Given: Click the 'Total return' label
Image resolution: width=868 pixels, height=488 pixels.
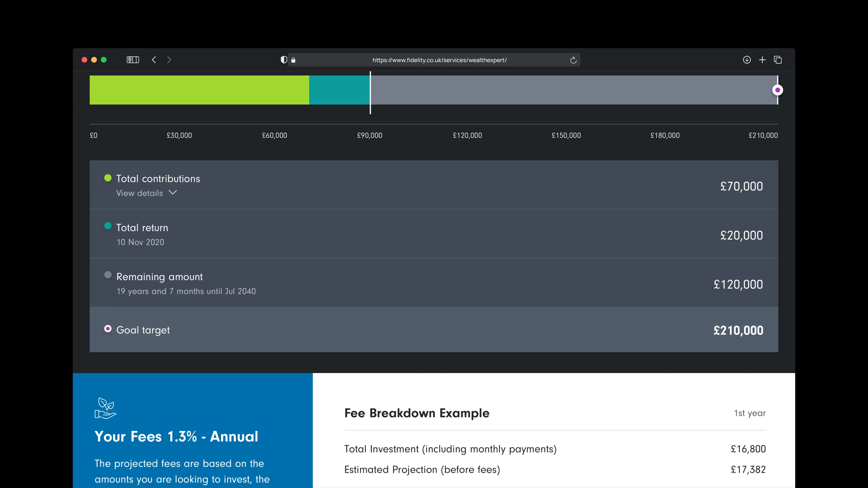Looking at the screenshot, I should [x=142, y=228].
